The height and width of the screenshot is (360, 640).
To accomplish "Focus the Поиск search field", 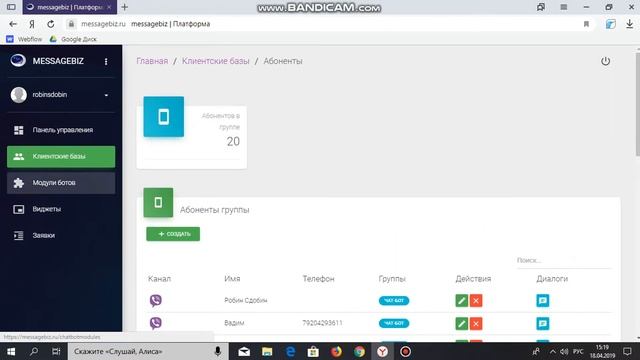I will 564,260.
